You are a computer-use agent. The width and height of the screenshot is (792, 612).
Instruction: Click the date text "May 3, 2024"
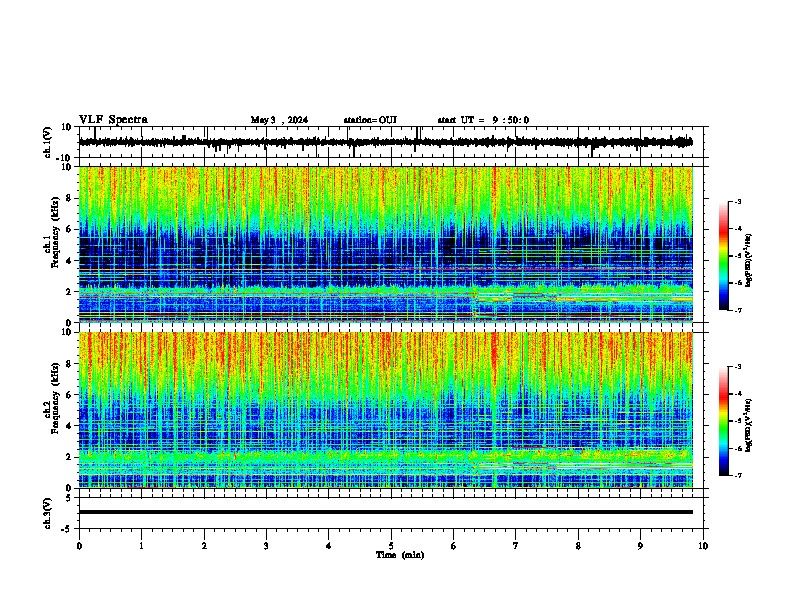click(279, 120)
